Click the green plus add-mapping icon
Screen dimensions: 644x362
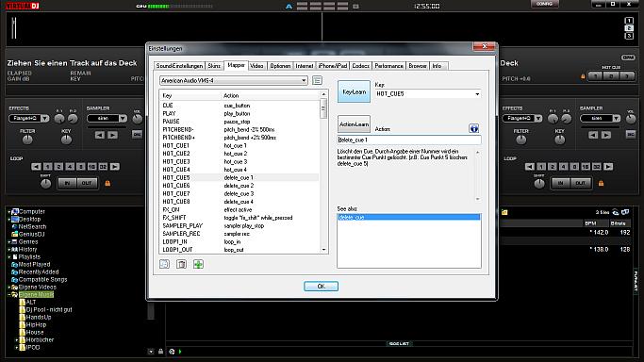198,264
